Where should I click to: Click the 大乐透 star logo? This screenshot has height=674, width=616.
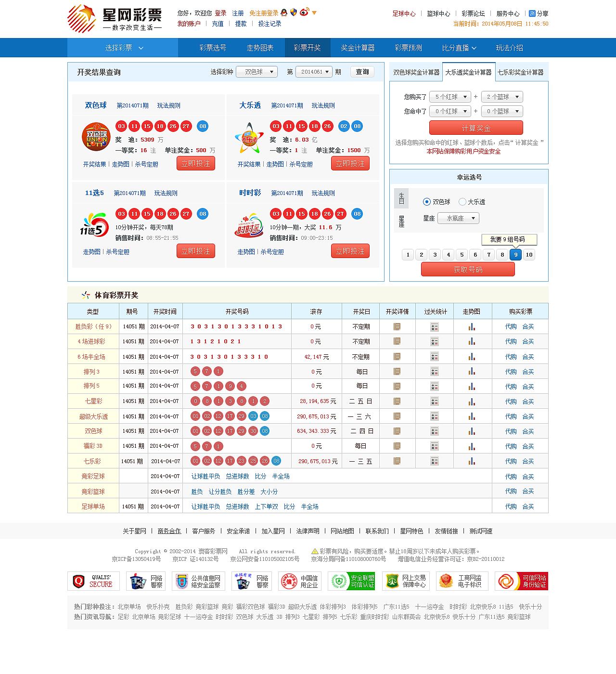point(249,137)
